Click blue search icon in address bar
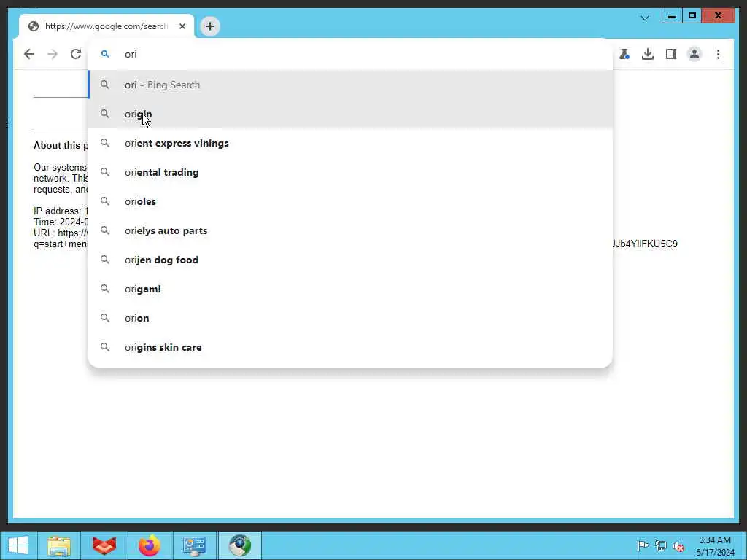The image size is (747, 560). (x=105, y=54)
